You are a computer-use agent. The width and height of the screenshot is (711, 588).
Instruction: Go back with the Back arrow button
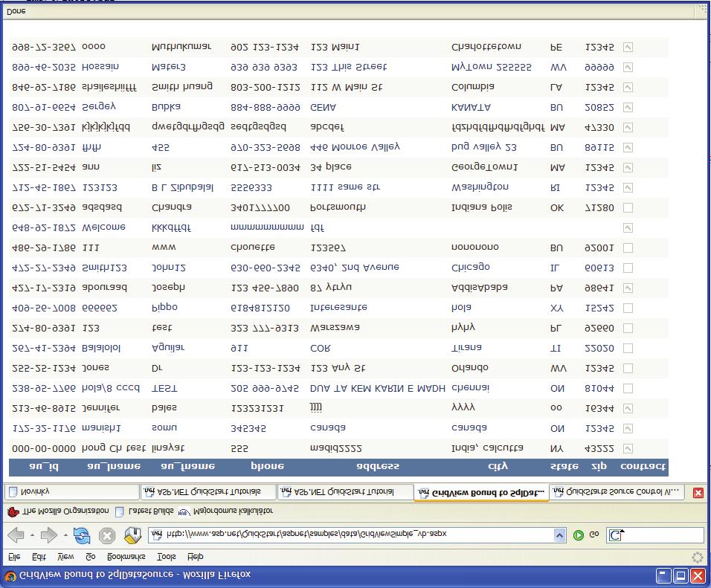coord(16,535)
